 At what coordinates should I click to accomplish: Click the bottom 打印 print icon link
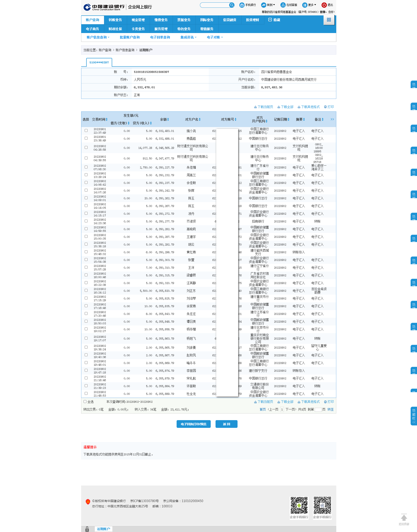[x=329, y=402]
